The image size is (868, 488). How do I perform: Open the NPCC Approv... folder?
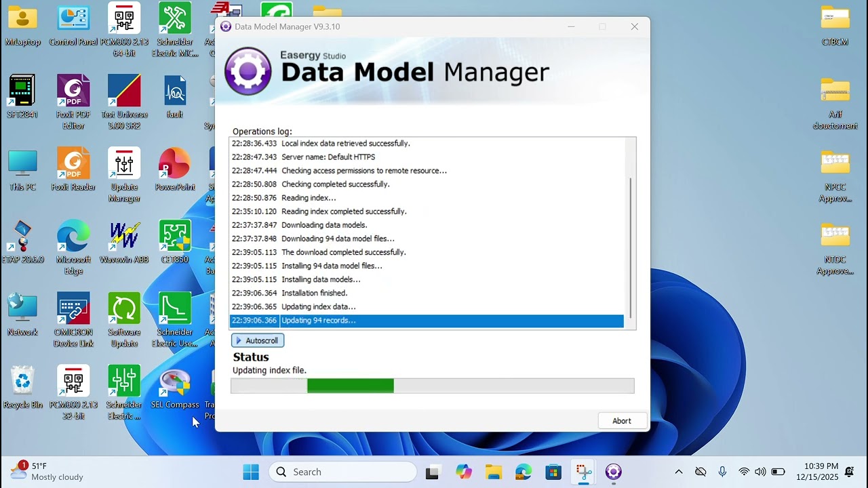click(835, 176)
